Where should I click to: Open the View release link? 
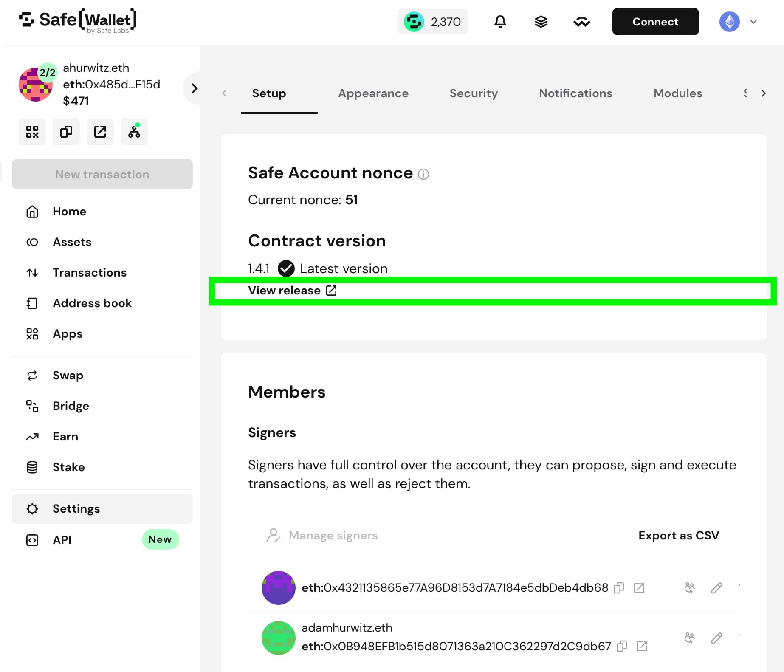point(292,291)
